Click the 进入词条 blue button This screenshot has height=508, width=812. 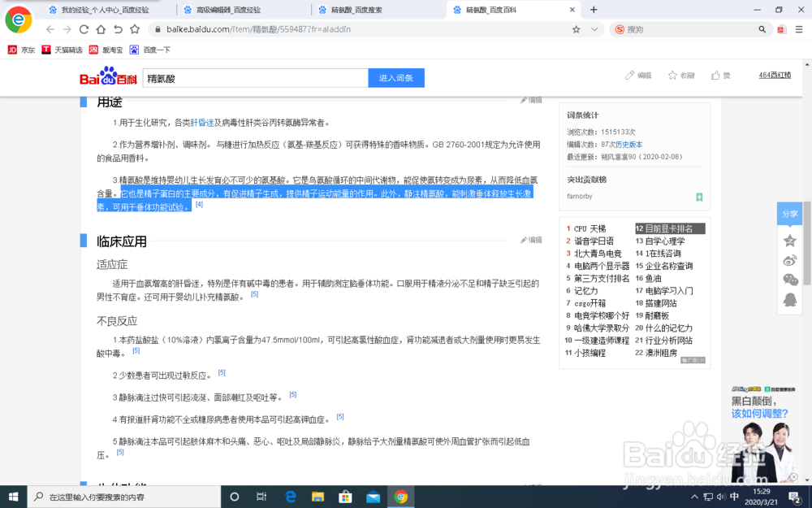pyautogui.click(x=395, y=77)
